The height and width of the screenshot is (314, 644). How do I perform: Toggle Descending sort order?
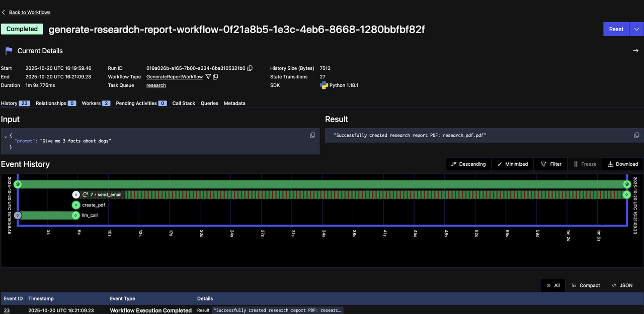(x=468, y=164)
